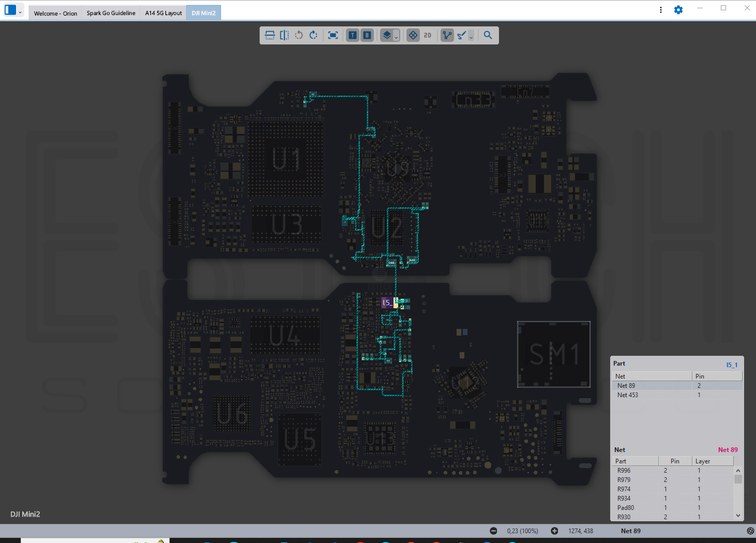Select the U6 chip on board
Screen dimensions: 756x543
click(x=233, y=414)
